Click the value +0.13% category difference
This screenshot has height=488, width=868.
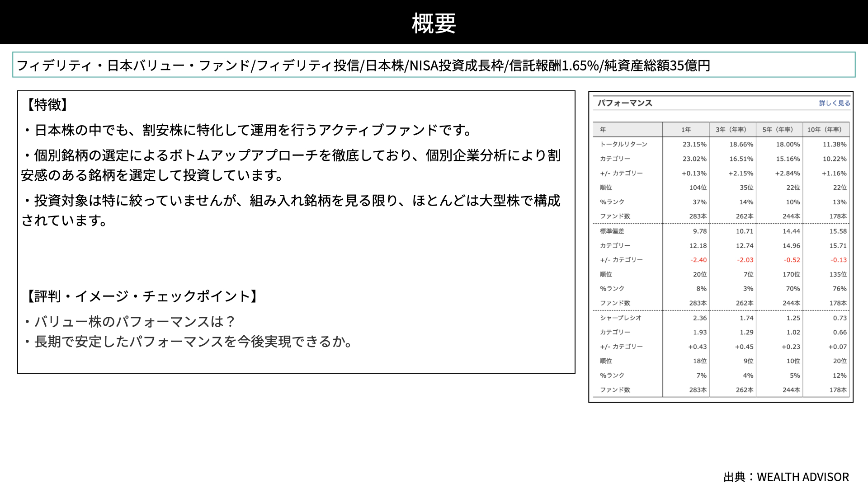(694, 173)
